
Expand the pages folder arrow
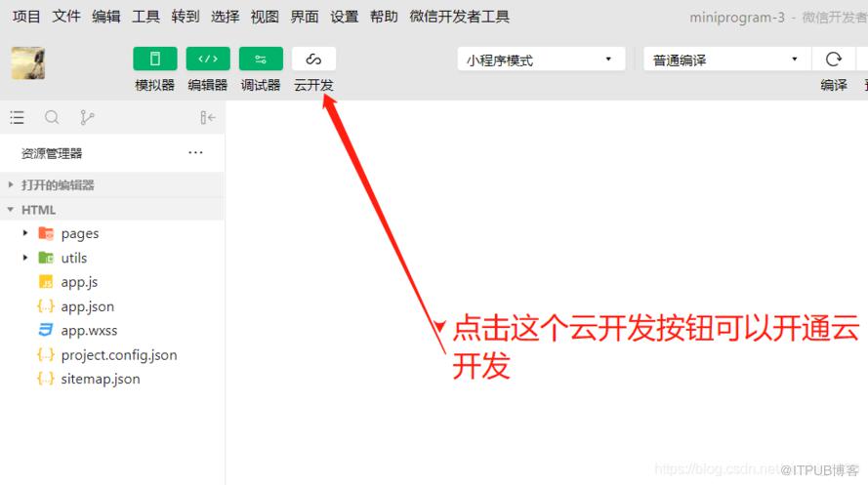[x=25, y=233]
